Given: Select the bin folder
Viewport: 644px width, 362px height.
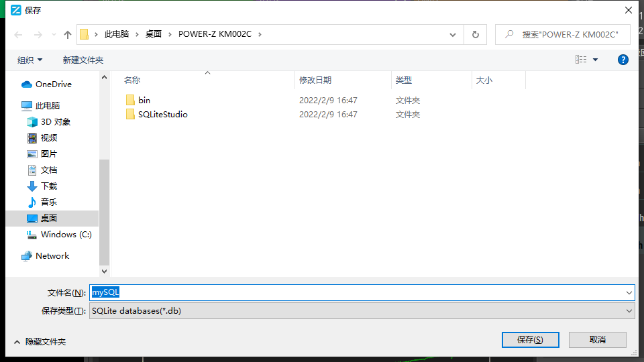Looking at the screenshot, I should coord(144,100).
